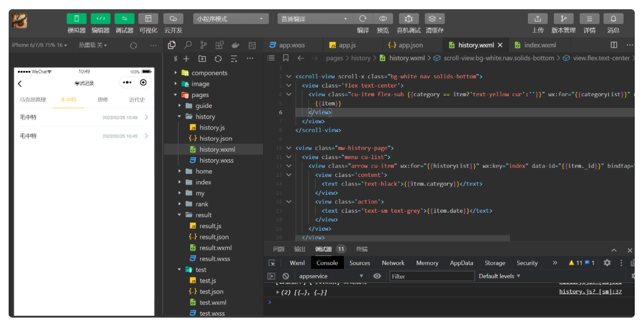Click the preview eye icon
The height and width of the screenshot is (325, 644).
[x=383, y=19]
